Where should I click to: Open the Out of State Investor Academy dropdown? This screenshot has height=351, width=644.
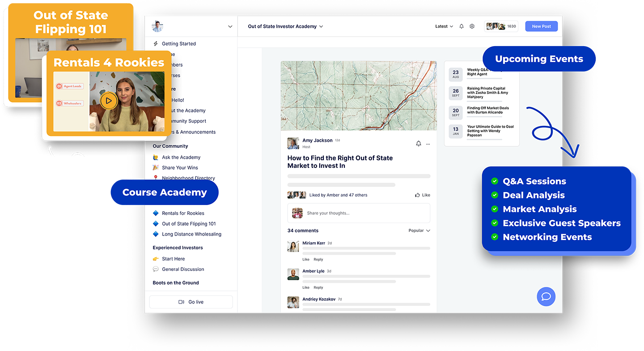pos(285,26)
